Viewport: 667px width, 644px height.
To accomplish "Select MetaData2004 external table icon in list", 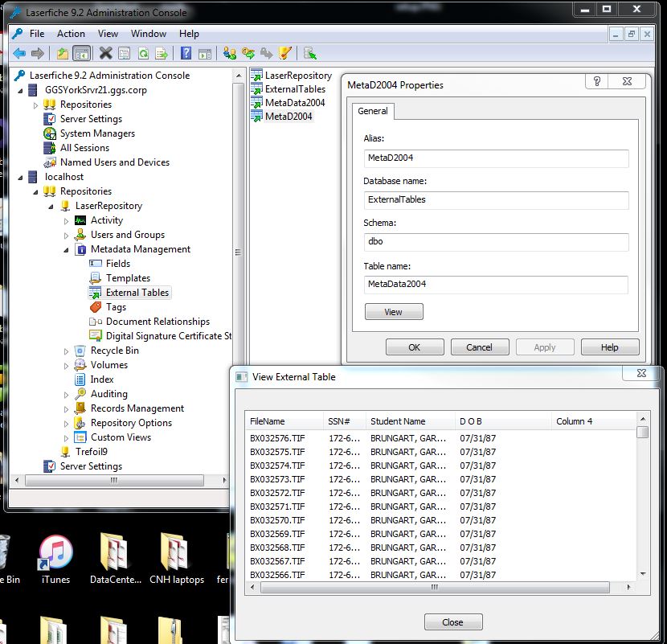I will click(x=257, y=103).
